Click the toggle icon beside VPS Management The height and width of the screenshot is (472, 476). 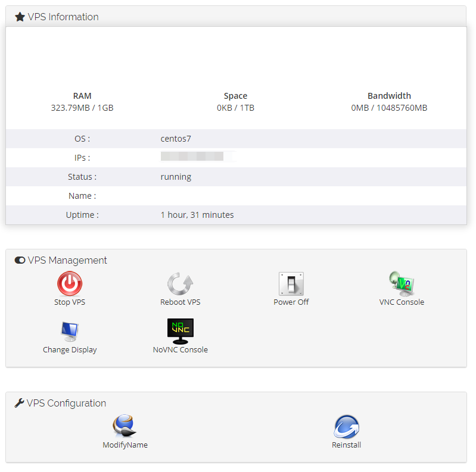point(20,260)
